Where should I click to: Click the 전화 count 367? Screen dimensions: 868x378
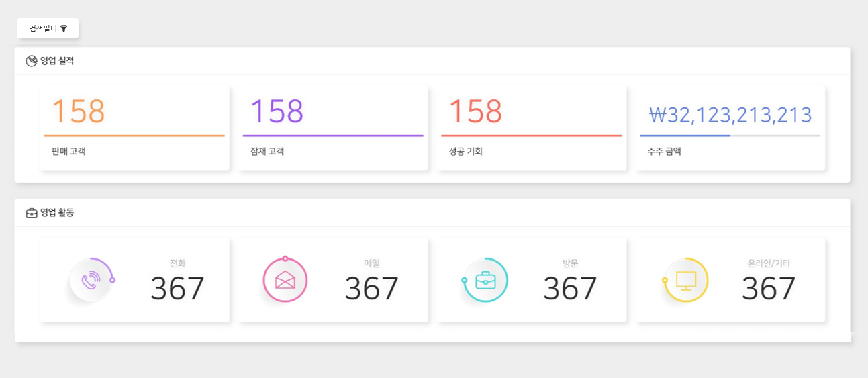click(177, 289)
